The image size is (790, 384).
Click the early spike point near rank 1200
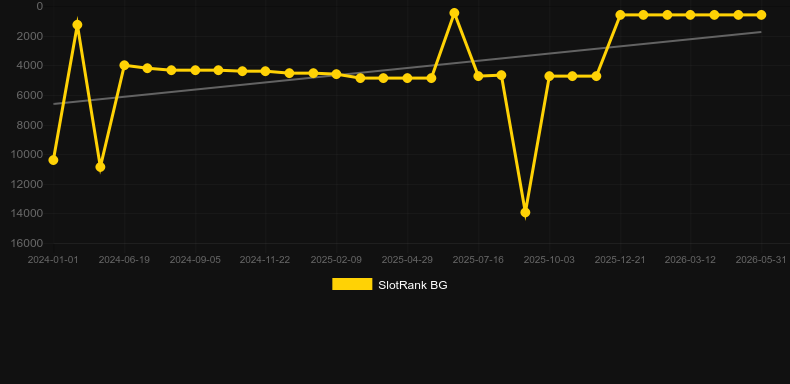[77, 25]
